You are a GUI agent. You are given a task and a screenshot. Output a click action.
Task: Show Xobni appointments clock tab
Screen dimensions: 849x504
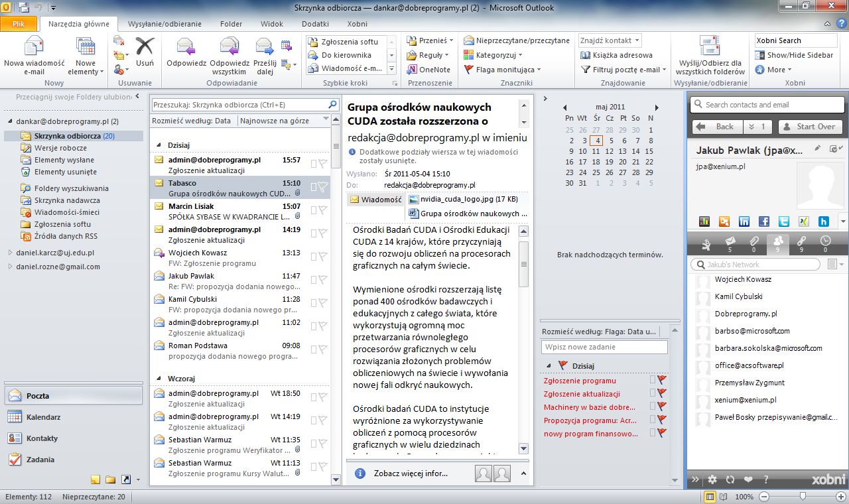pos(825,244)
